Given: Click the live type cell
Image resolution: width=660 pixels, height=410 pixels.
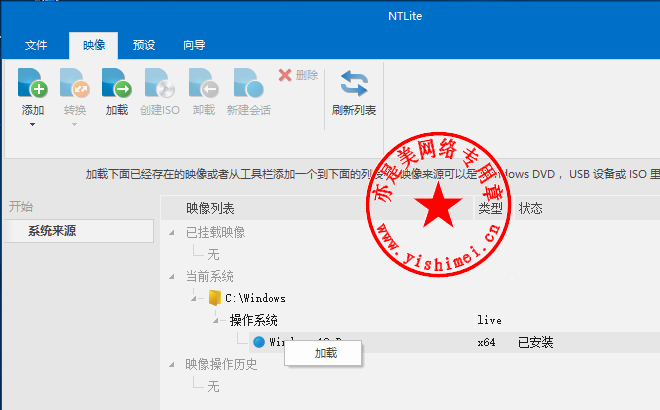Looking at the screenshot, I should pos(489,320).
